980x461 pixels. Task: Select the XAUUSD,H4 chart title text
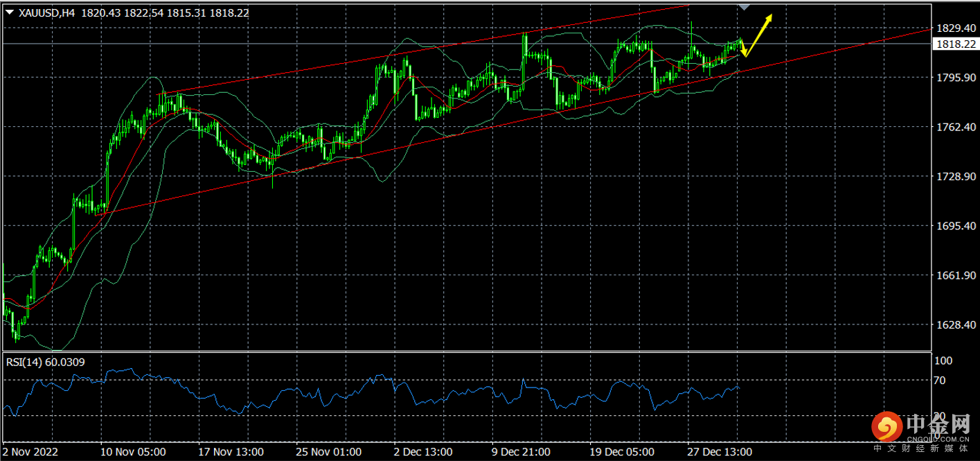(x=47, y=13)
